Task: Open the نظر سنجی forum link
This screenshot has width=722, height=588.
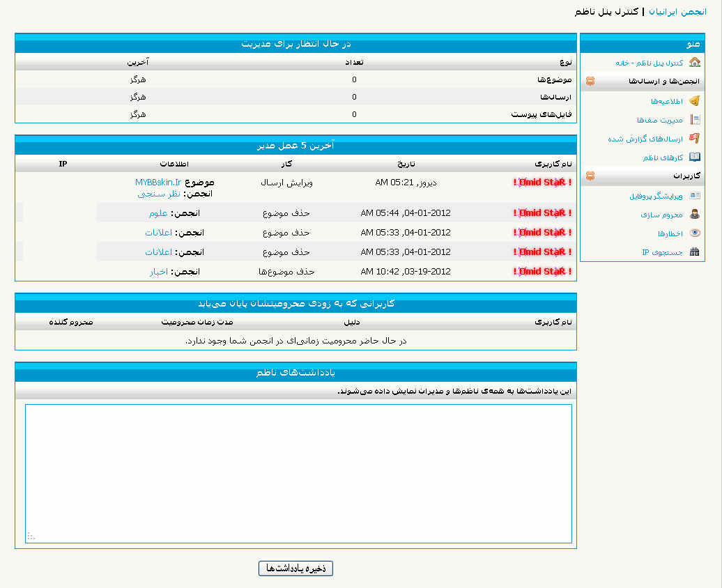Action: [159, 194]
